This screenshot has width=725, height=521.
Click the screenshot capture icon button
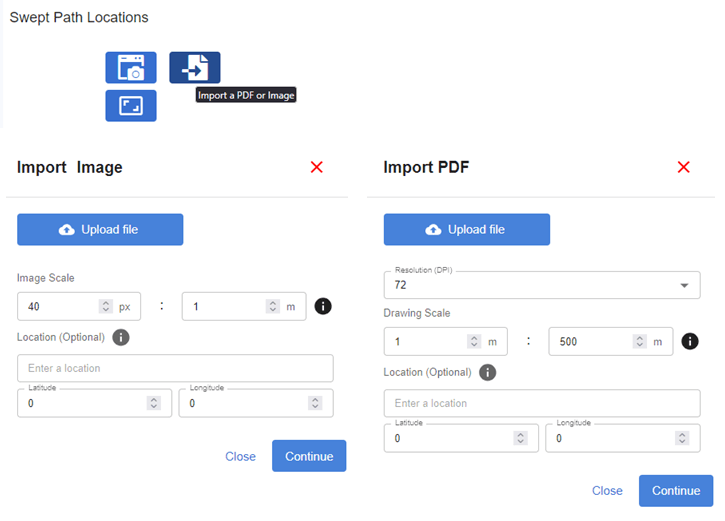(x=131, y=67)
